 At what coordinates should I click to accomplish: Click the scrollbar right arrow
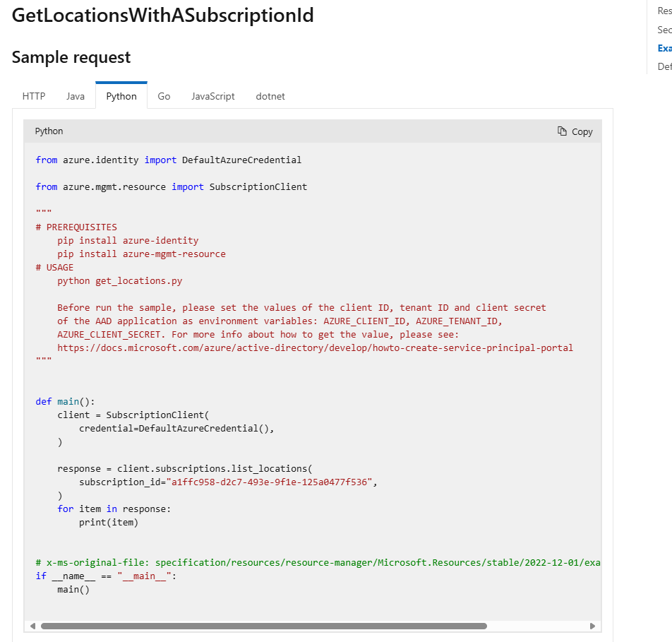click(593, 626)
